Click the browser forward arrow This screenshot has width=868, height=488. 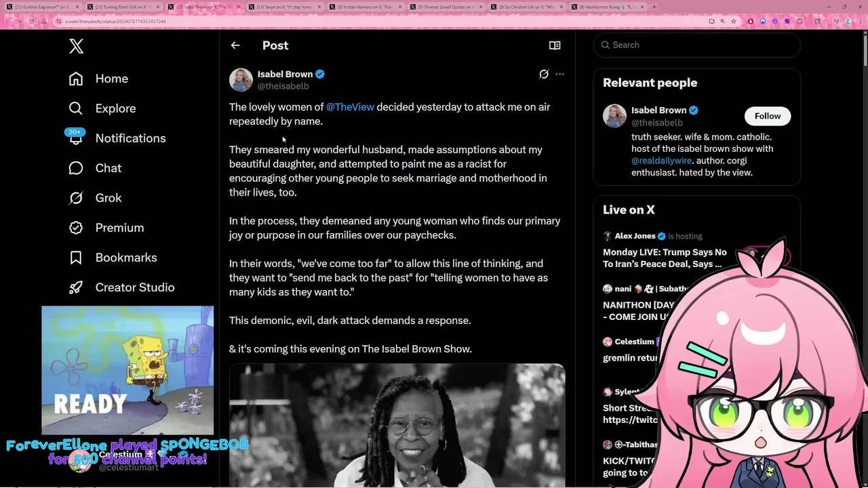20,21
